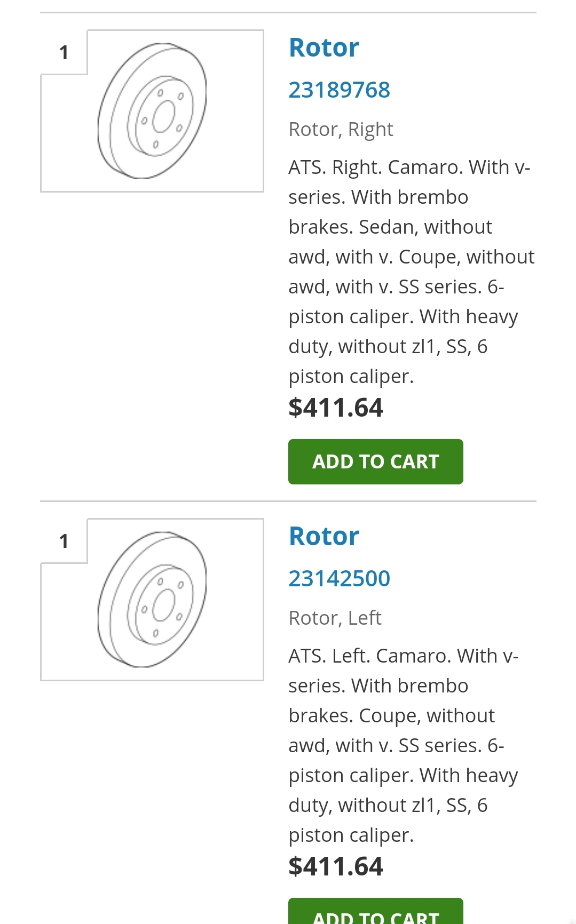Add the left rotor to cart
This screenshot has width=576, height=924.
point(375,913)
